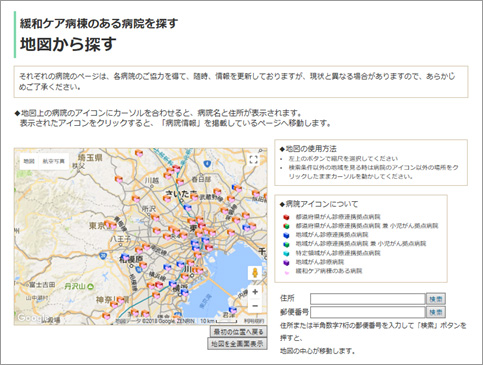Click the 所沢 map label
483x365 pixels.
click(x=149, y=209)
